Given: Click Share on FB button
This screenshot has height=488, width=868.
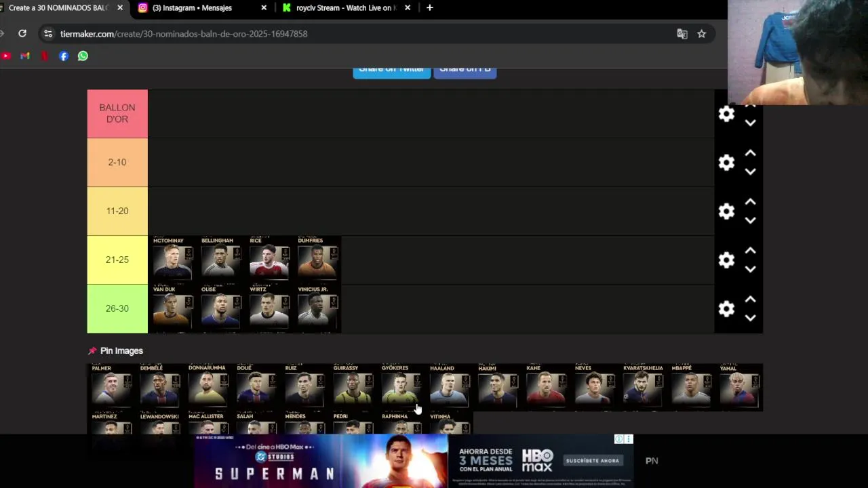Looking at the screenshot, I should [465, 71].
